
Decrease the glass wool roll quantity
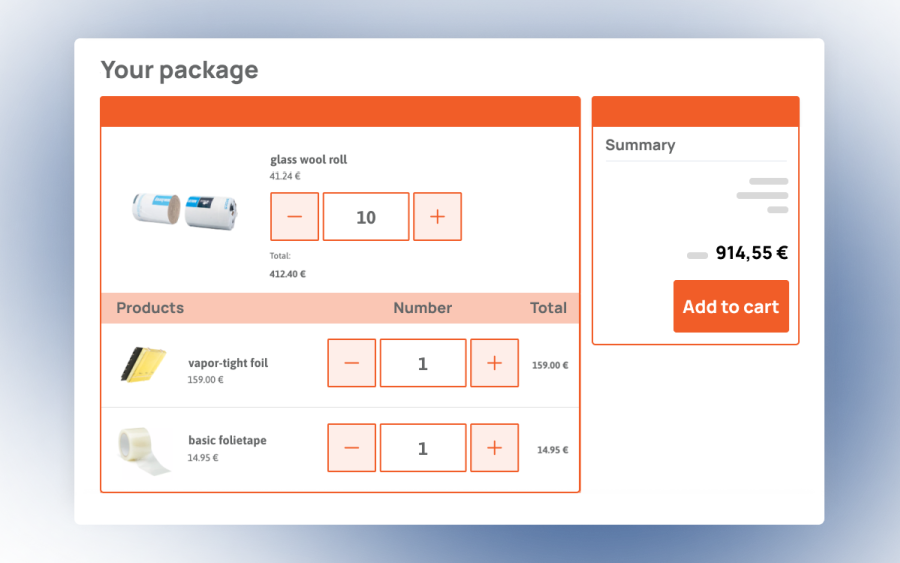pyautogui.click(x=294, y=217)
